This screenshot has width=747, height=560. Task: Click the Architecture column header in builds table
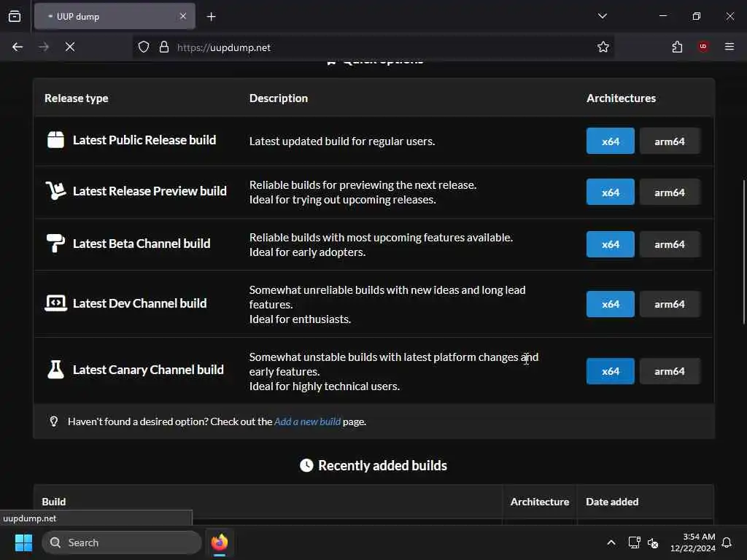click(540, 502)
